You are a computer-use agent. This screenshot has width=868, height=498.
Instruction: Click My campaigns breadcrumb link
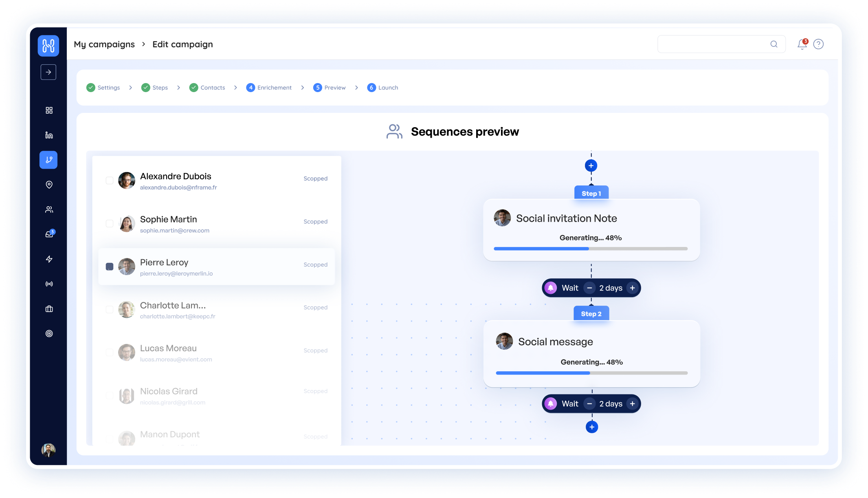point(104,44)
